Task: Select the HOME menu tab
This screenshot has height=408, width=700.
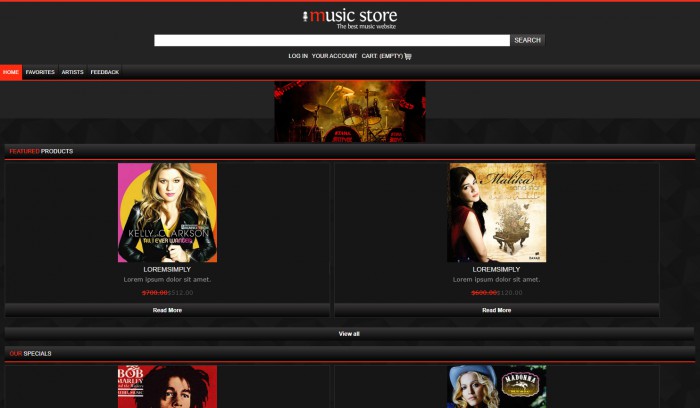Action: 11,72
